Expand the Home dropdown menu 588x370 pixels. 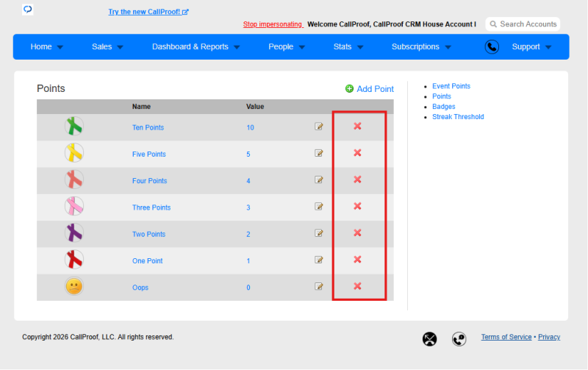pos(46,47)
